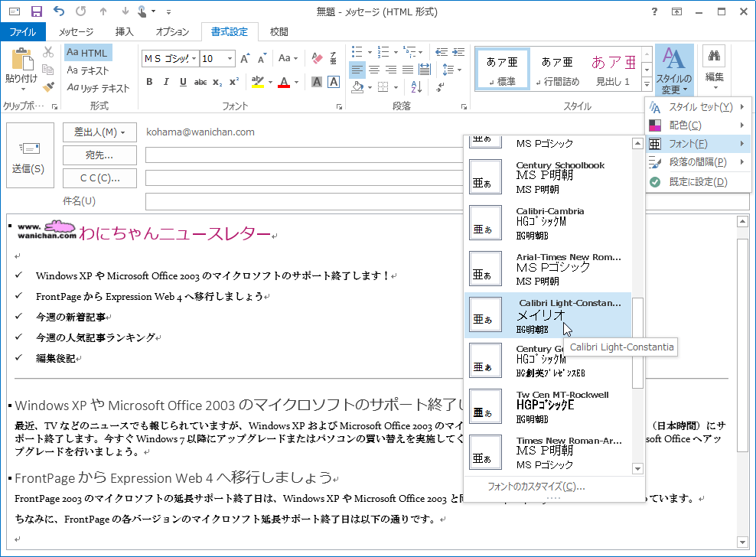756x557 pixels.
Task: Click the center alignment icon
Action: click(x=374, y=70)
